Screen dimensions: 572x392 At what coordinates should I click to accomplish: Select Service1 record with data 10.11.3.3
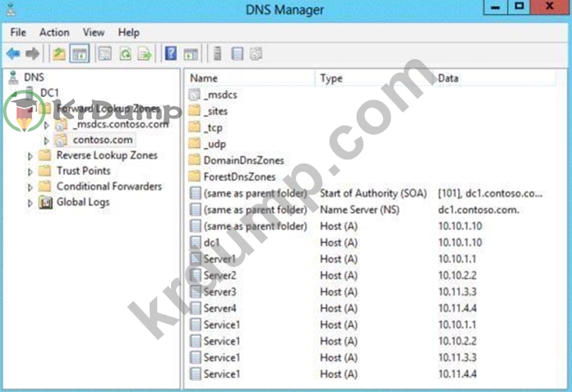[x=333, y=357]
